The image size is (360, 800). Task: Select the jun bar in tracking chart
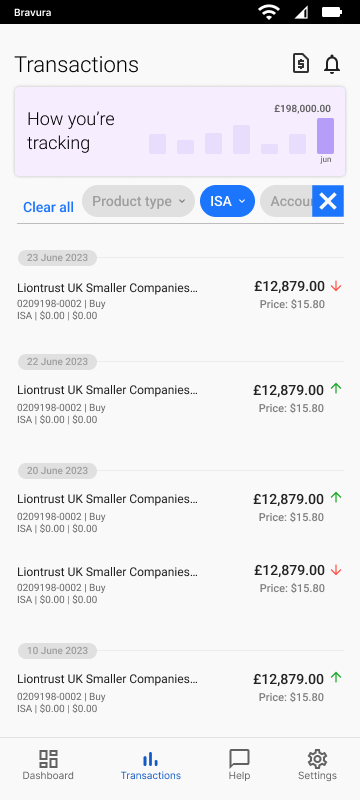[x=325, y=136]
